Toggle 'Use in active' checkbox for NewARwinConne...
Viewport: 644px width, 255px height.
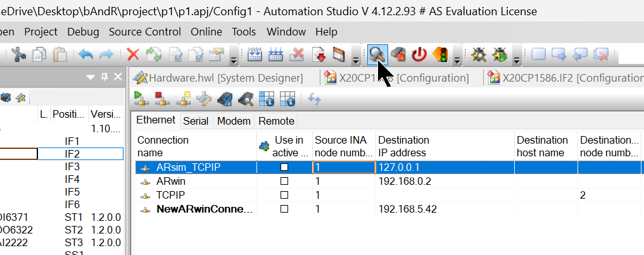(x=284, y=209)
